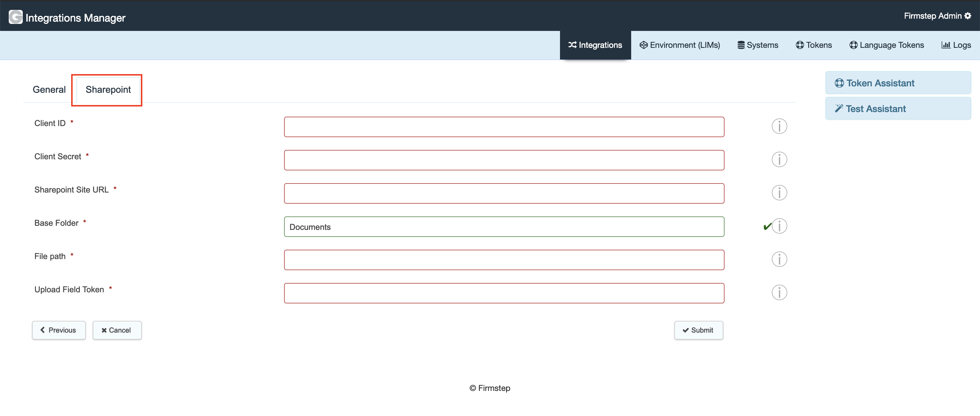
Task: Click the info icon beside Client Secret
Action: 779,159
